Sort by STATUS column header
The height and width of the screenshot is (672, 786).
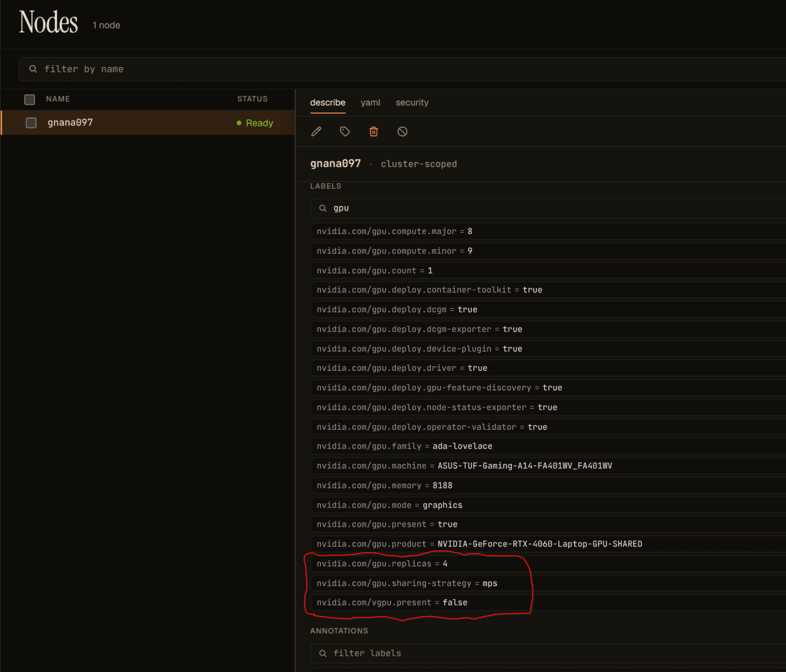pos(253,99)
